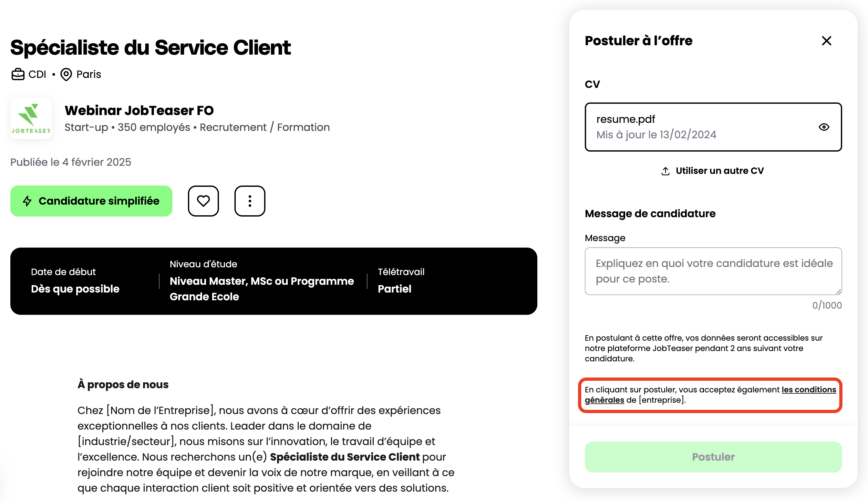Click the Niveau d'étude info item

pyautogui.click(x=262, y=281)
